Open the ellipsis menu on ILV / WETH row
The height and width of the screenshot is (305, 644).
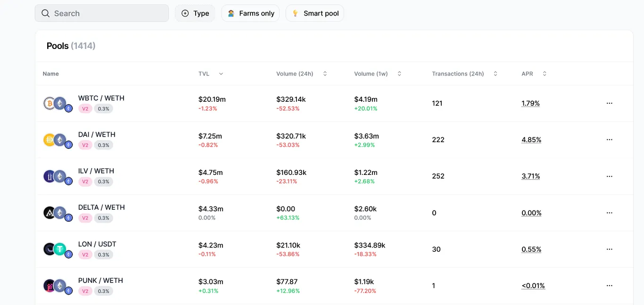point(609,176)
